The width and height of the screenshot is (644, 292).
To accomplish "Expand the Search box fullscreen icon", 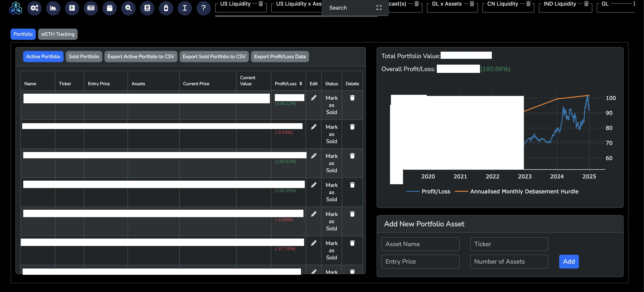I will [379, 8].
